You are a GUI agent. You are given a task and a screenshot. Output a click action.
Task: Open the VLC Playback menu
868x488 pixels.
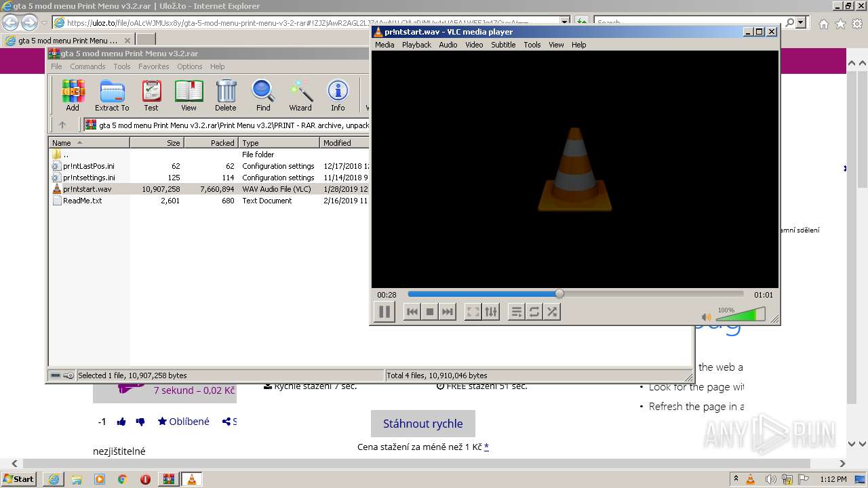[x=416, y=45]
